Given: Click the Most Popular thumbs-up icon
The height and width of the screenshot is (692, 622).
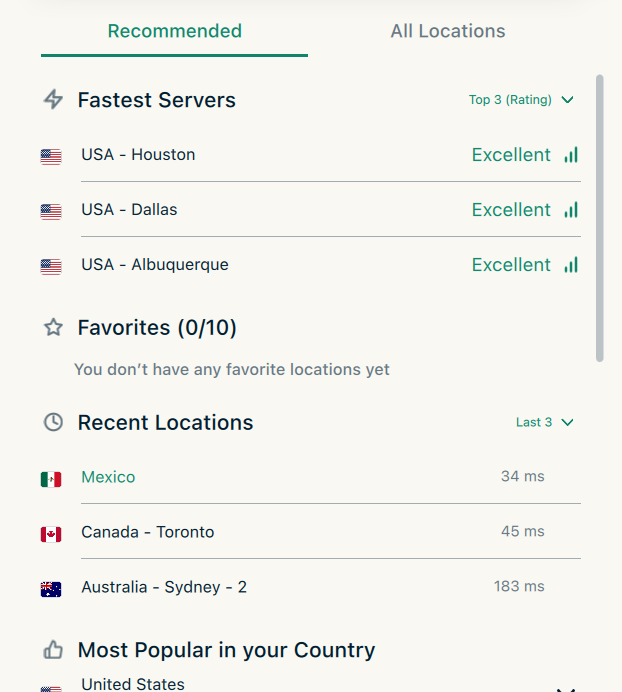Looking at the screenshot, I should 53,650.
